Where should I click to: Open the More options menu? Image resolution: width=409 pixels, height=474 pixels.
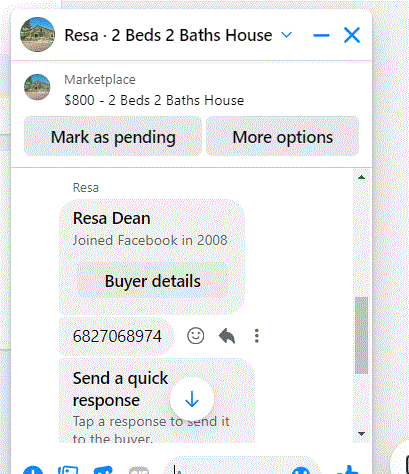(282, 136)
